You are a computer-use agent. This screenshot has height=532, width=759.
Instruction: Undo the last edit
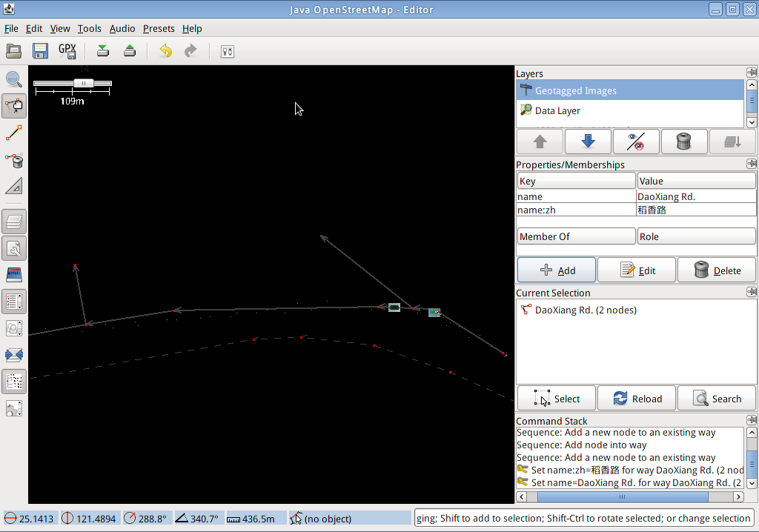[x=165, y=51]
